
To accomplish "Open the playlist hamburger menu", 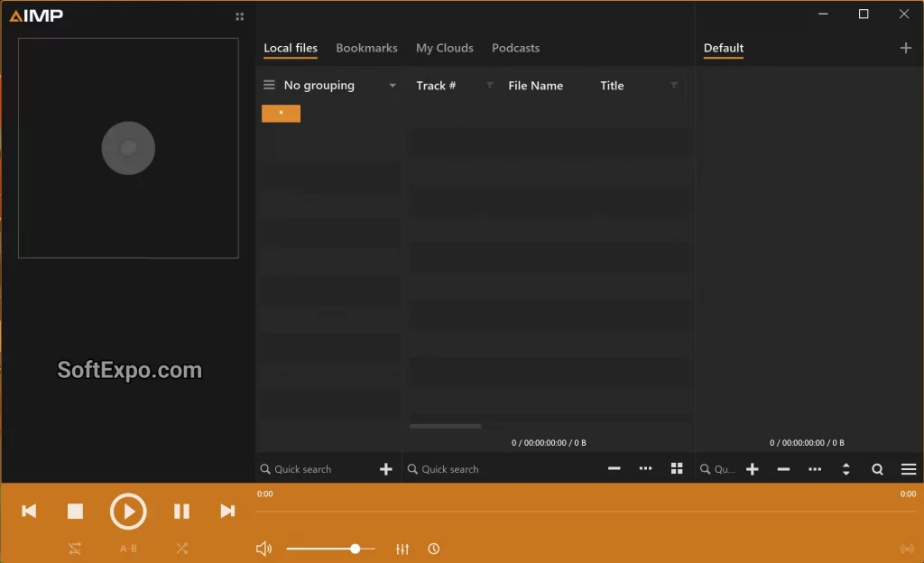I will [x=908, y=468].
